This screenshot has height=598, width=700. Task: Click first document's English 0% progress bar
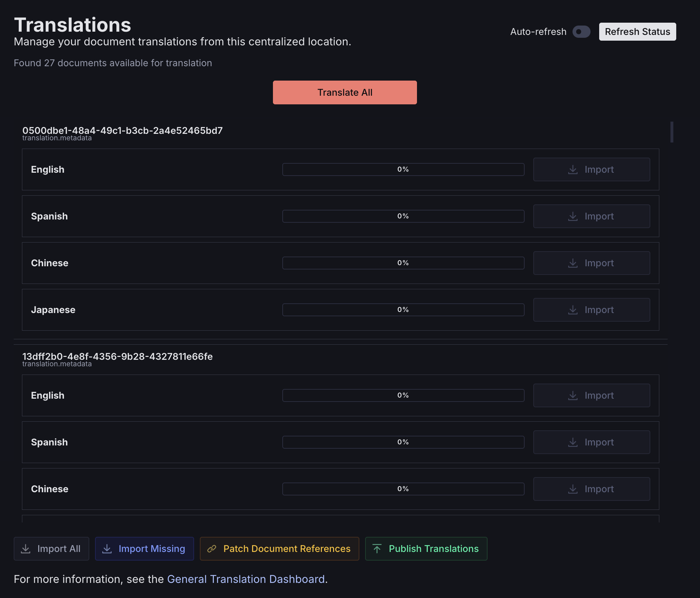pos(403,169)
